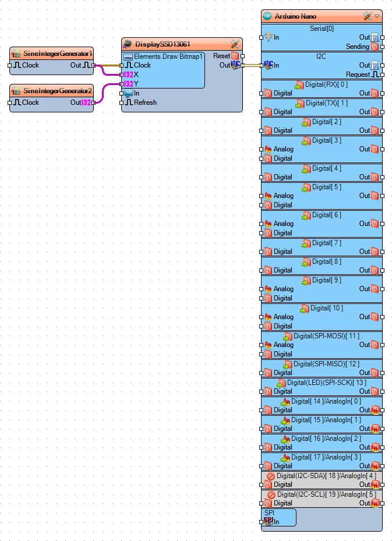
Task: Click DisplaySSD13061 In text pin icon
Action: [129, 93]
